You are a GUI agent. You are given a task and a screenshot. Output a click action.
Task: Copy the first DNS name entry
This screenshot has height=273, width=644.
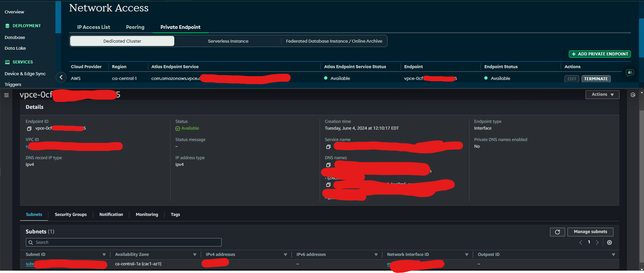tap(328, 165)
